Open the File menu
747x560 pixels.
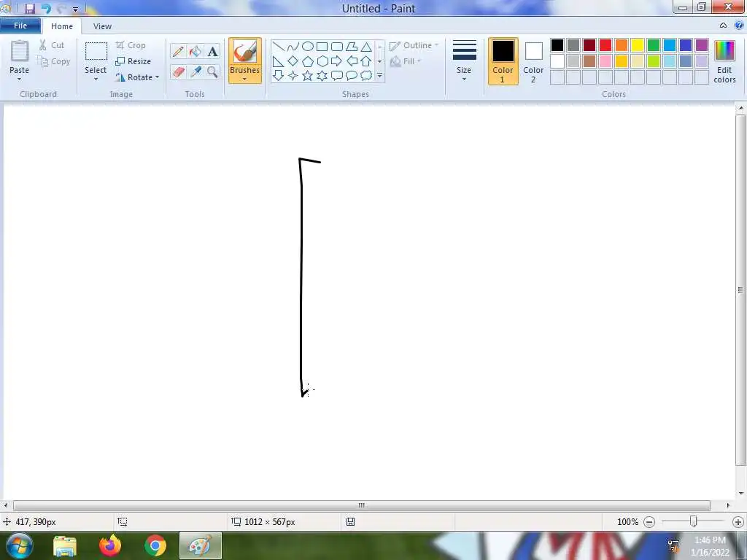20,26
